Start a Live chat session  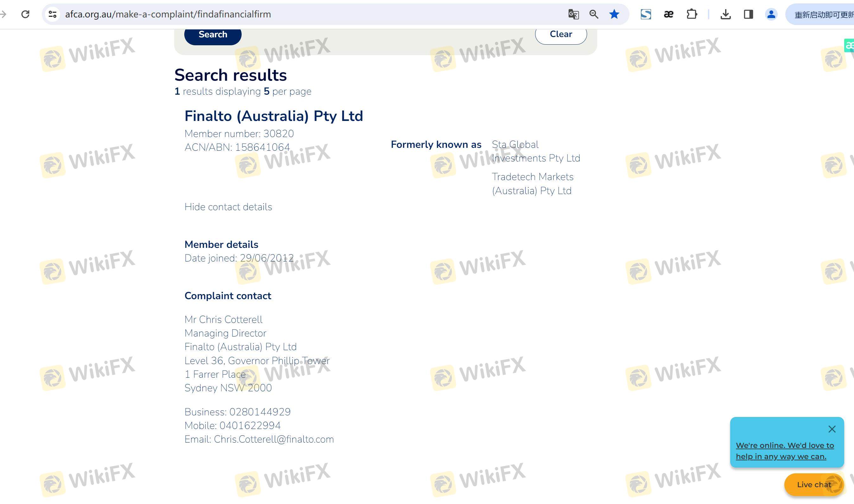pyautogui.click(x=814, y=485)
